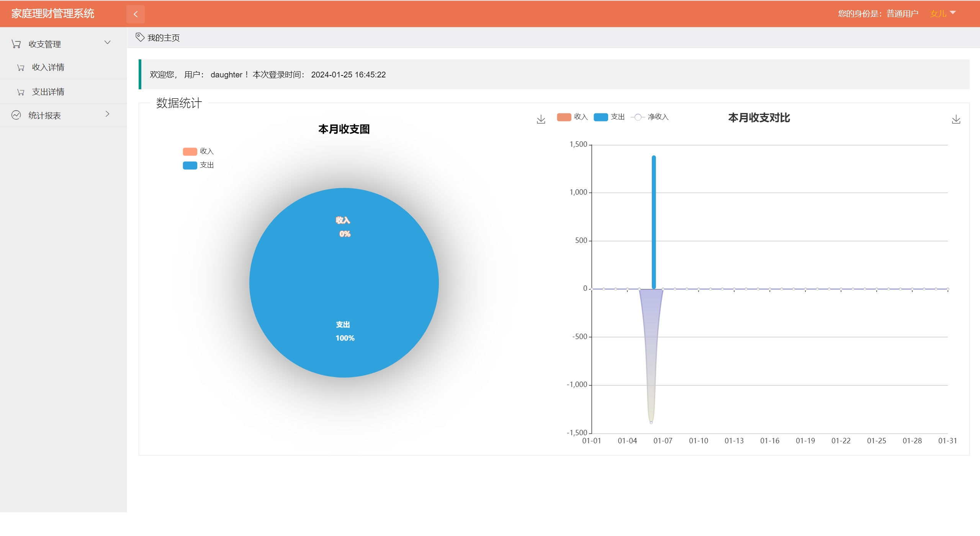Toggle 支出 swatch in comparison chart legend
The height and width of the screenshot is (536, 980).
point(600,117)
